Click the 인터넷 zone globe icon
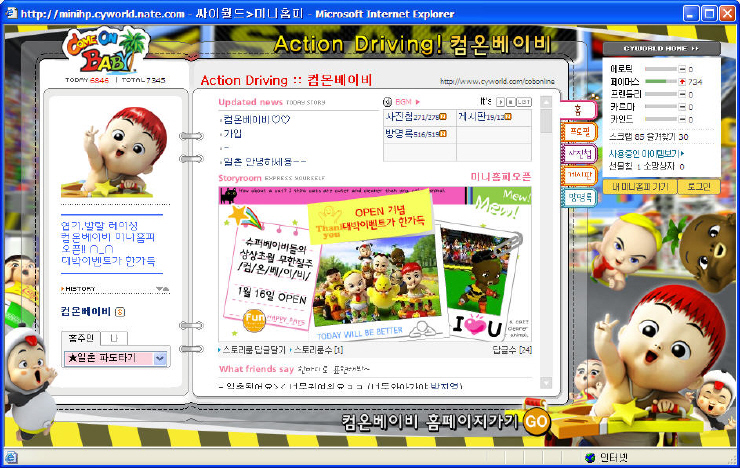The width and height of the screenshot is (740, 468). tap(589, 457)
